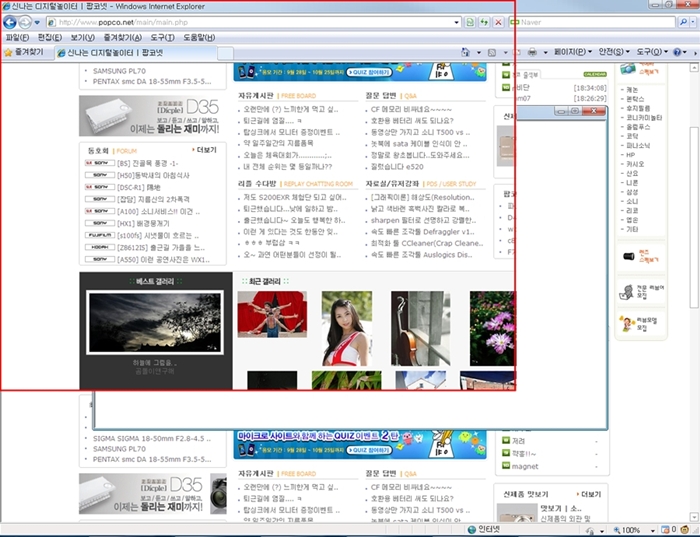Screen dimensions: 700x537
Task: Open the 보기(V) menu
Action: click(83, 37)
